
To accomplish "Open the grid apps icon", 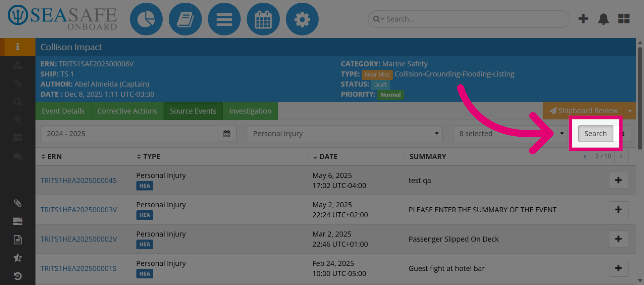I will [624, 19].
